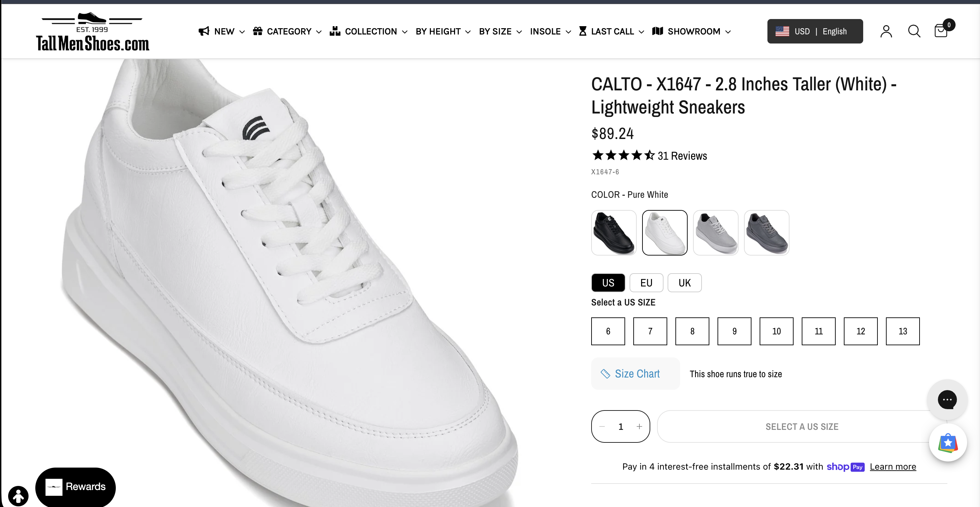Viewport: 980px width, 507px height.
Task: Click the search magnifier icon
Action: click(x=914, y=31)
